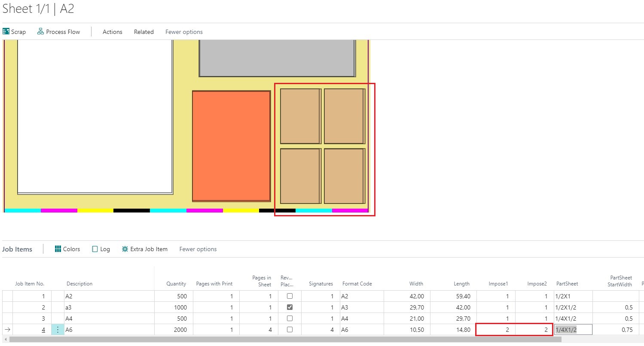Click the Quantity column header
The image size is (644, 346).
[176, 283]
